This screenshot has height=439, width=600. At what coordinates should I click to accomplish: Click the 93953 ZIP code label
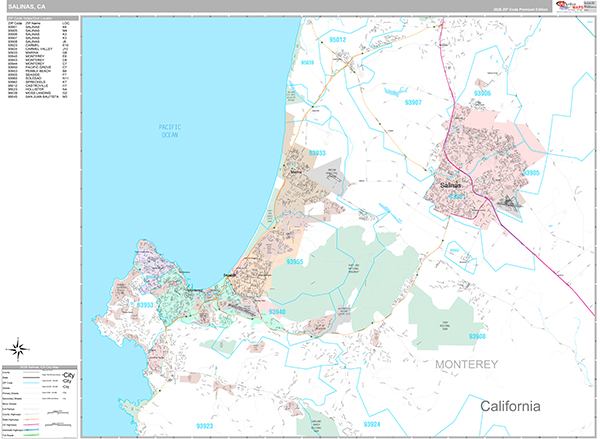click(x=146, y=305)
